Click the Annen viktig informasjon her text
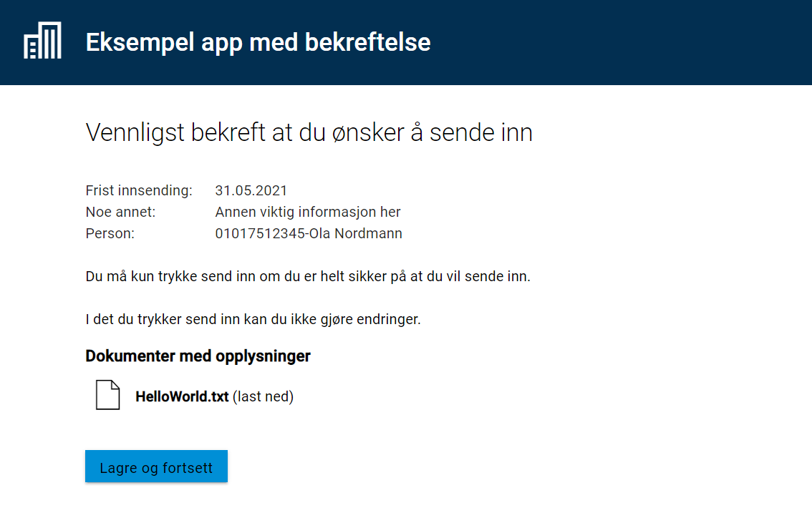 (308, 212)
